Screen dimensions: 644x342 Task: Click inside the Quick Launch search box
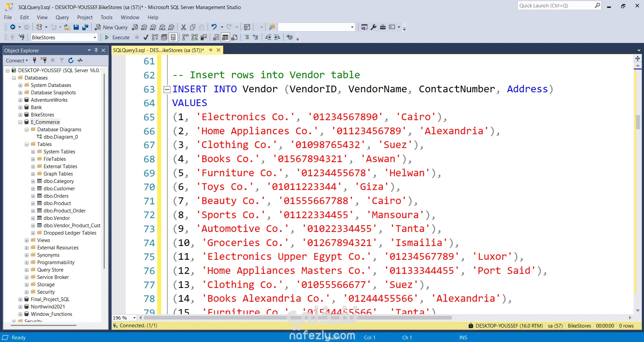(x=556, y=5)
